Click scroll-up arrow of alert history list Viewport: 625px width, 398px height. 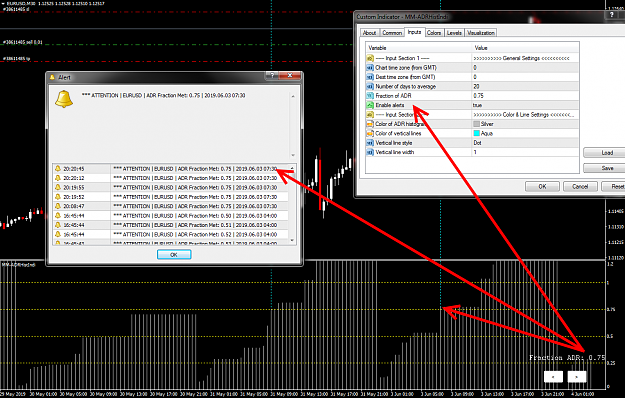[x=292, y=169]
